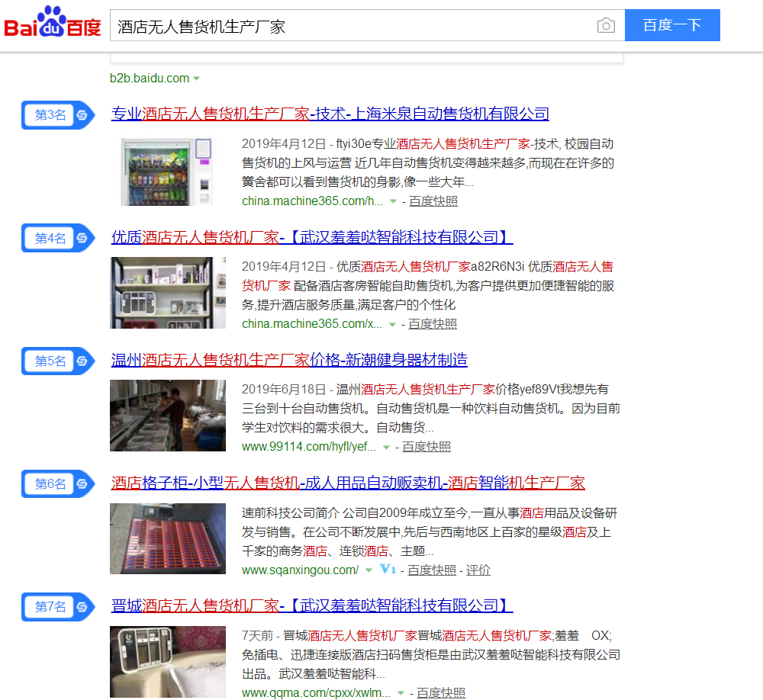This screenshot has height=700, width=763.
Task: Click the workshop thumbnail of result 5
Action: [x=168, y=416]
